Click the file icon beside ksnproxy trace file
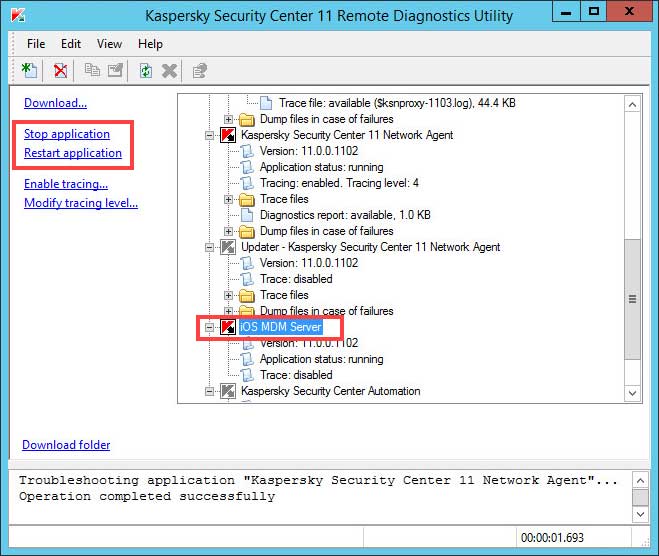This screenshot has height=556, width=659. click(x=266, y=103)
